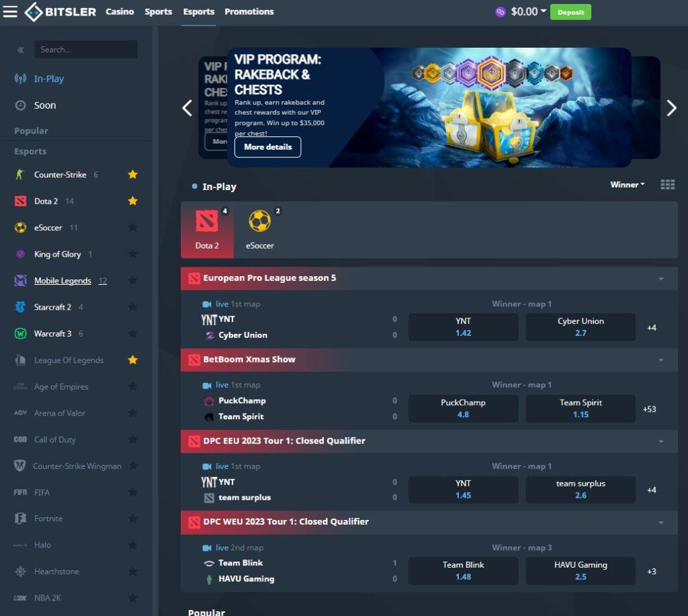Click the Warcraft 3 icon
The height and width of the screenshot is (616, 688).
point(20,333)
